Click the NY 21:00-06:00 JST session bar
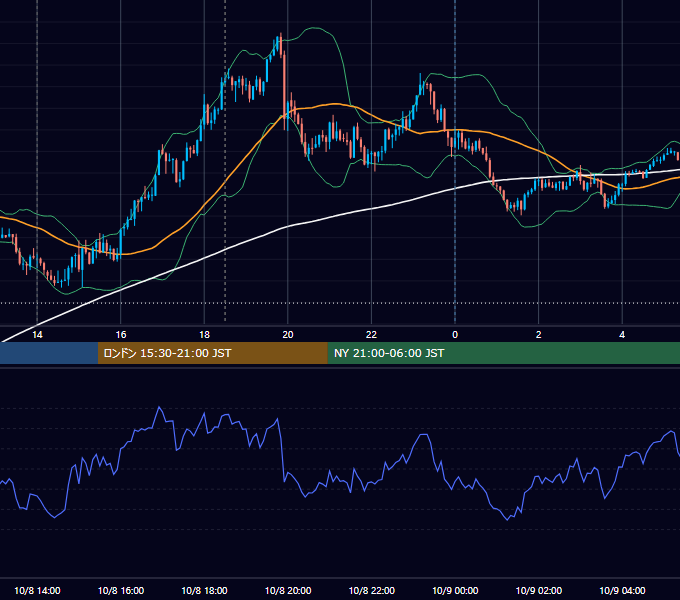 (x=503, y=353)
